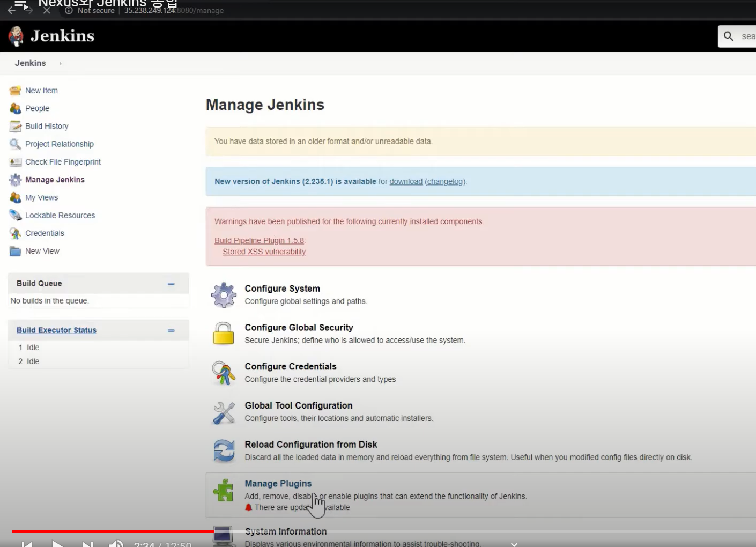The width and height of the screenshot is (756, 547).
Task: Click the Jenkins butler logo icon
Action: (16, 36)
